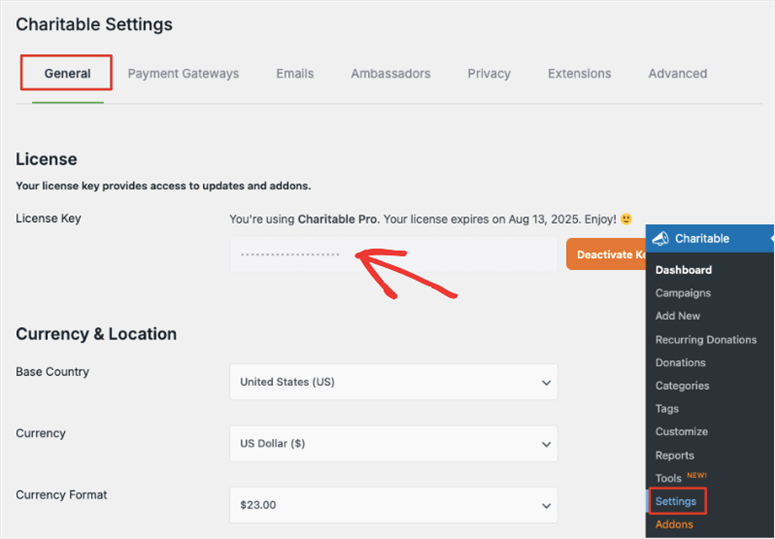This screenshot has height=539, width=775.
Task: Click the "Charitable Settings" page title
Action: [x=94, y=24]
